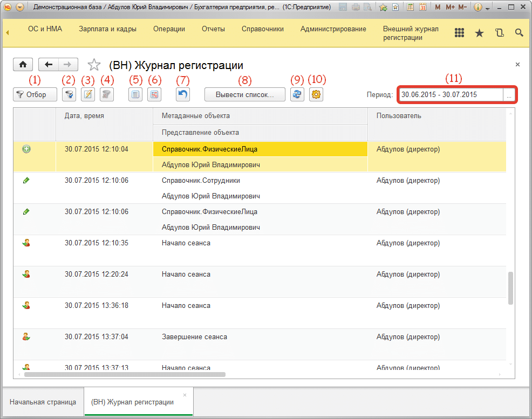Open settings via the orange gear icon

pos(316,95)
